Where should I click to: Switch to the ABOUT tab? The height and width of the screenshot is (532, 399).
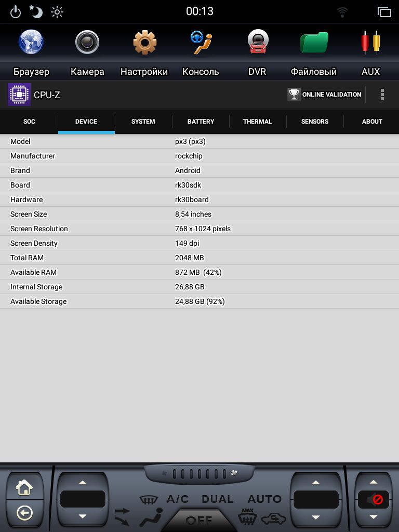[372, 122]
